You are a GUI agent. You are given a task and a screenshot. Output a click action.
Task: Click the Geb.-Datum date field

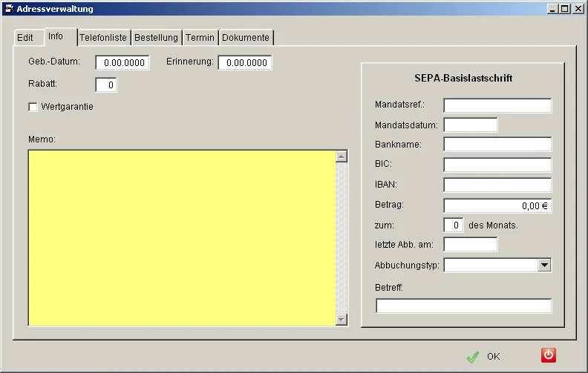coord(122,62)
